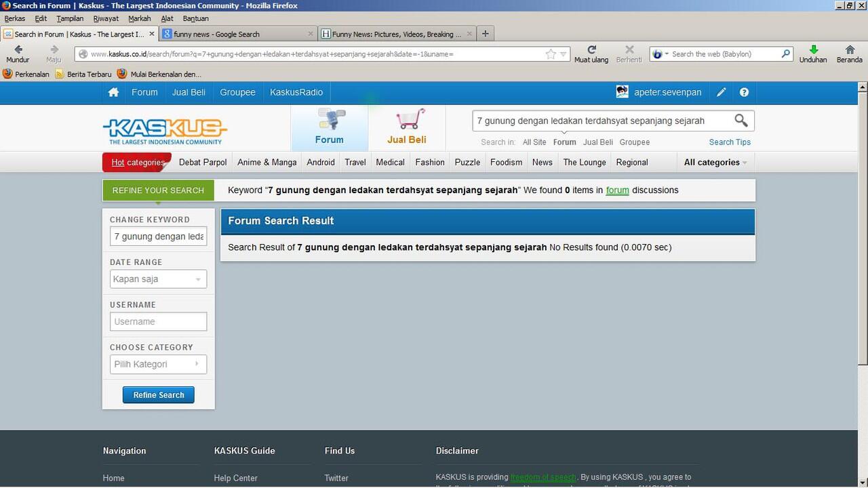Open the Debat Parpol category

coord(203,163)
